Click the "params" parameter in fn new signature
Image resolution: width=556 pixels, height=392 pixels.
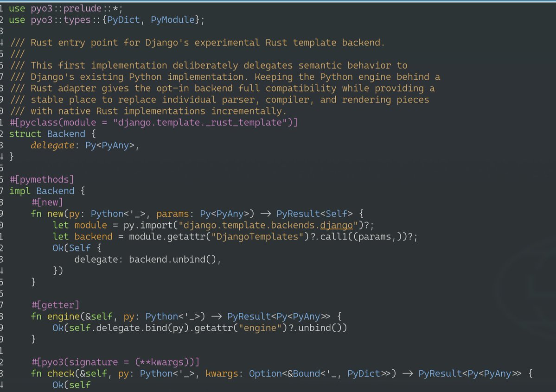point(173,214)
